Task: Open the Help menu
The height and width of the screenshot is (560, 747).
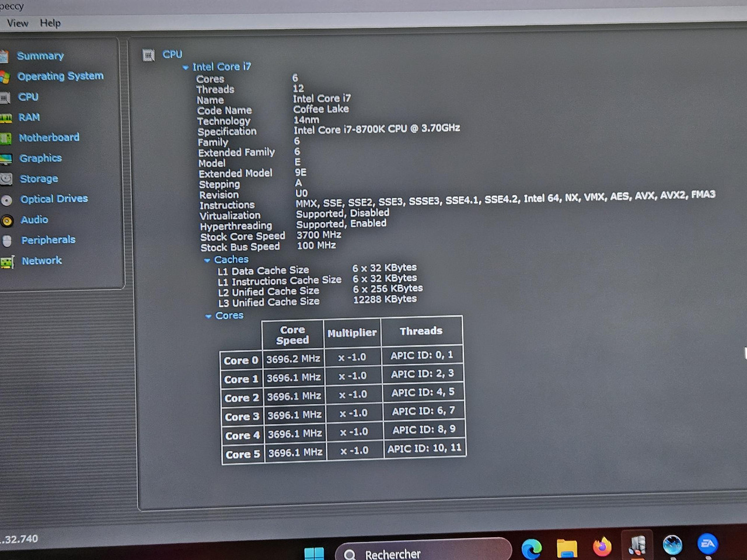Action: point(50,23)
